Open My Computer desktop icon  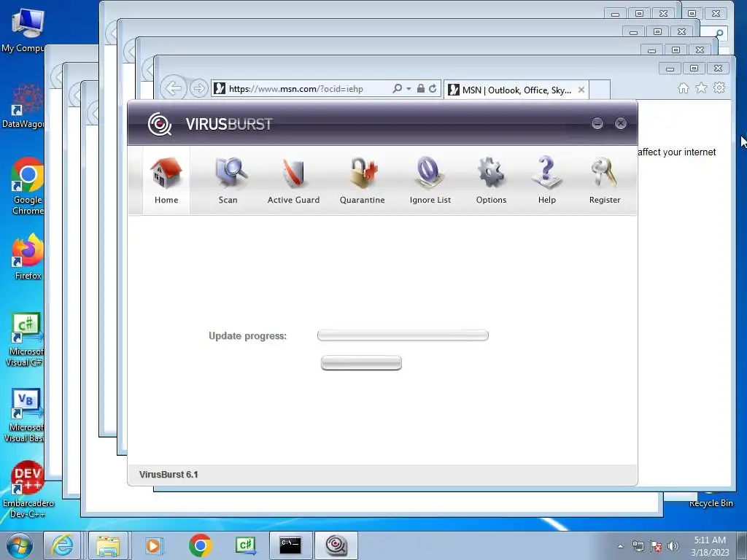(x=23, y=31)
